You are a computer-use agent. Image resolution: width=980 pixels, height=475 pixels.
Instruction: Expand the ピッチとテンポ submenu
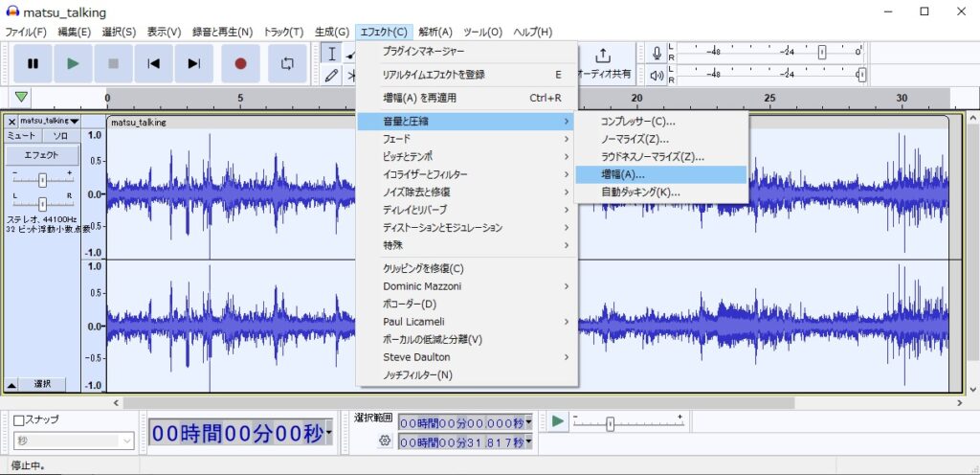tap(467, 156)
